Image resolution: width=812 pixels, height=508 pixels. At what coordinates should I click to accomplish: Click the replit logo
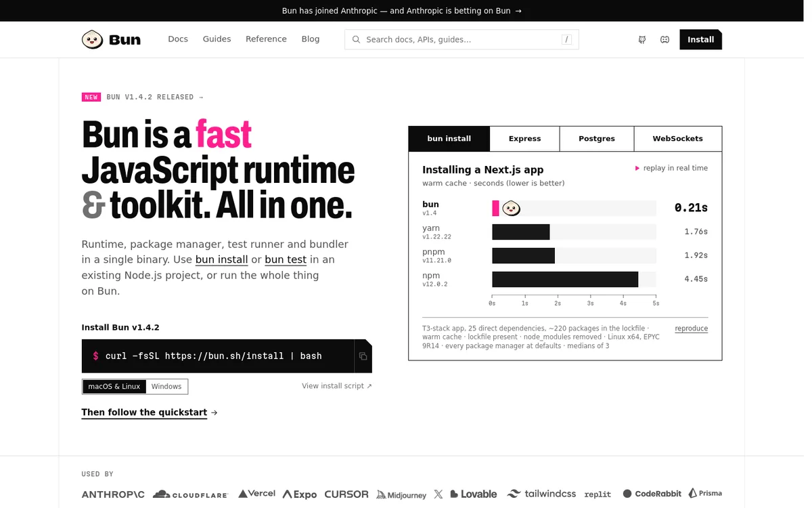(x=597, y=494)
